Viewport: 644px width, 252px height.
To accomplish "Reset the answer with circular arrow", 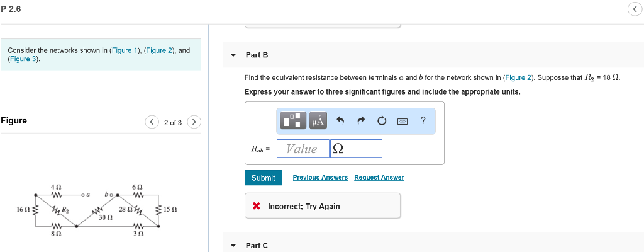I will pyautogui.click(x=381, y=121).
